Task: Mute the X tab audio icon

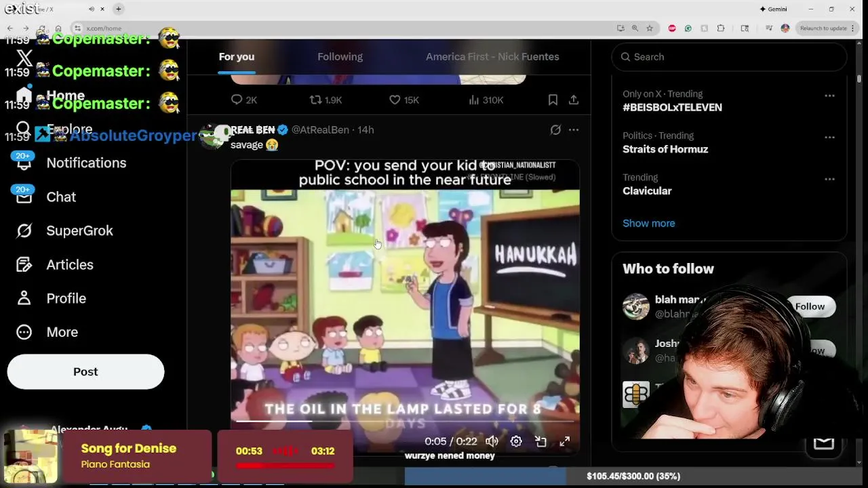Action: coord(92,9)
